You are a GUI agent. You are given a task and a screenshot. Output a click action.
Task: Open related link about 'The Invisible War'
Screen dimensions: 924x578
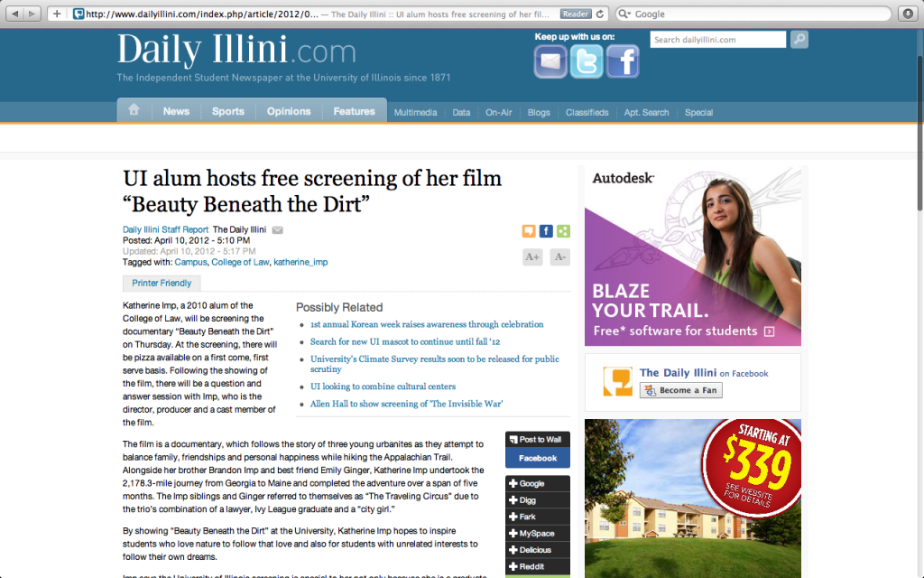(x=407, y=404)
